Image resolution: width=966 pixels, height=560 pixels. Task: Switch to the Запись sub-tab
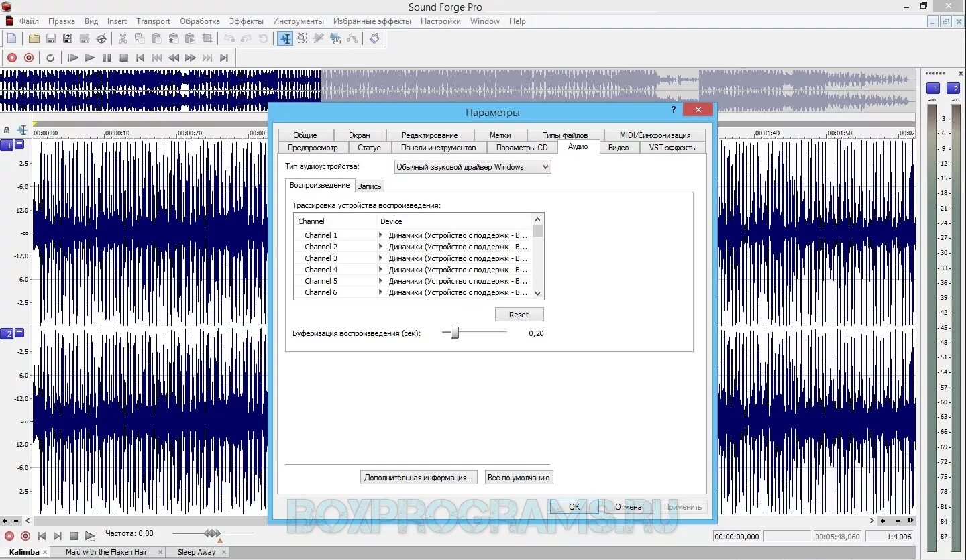point(369,186)
